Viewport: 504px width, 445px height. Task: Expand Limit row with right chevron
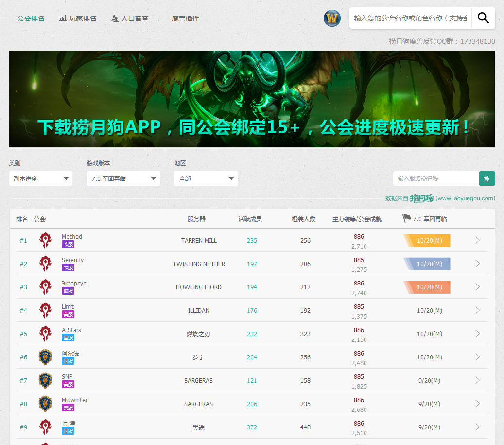click(x=478, y=310)
